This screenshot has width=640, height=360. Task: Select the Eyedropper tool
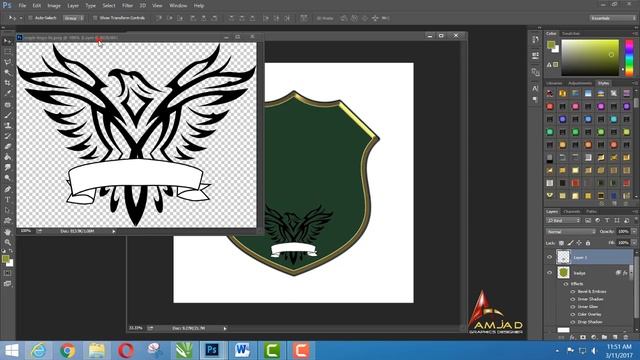click(7, 93)
